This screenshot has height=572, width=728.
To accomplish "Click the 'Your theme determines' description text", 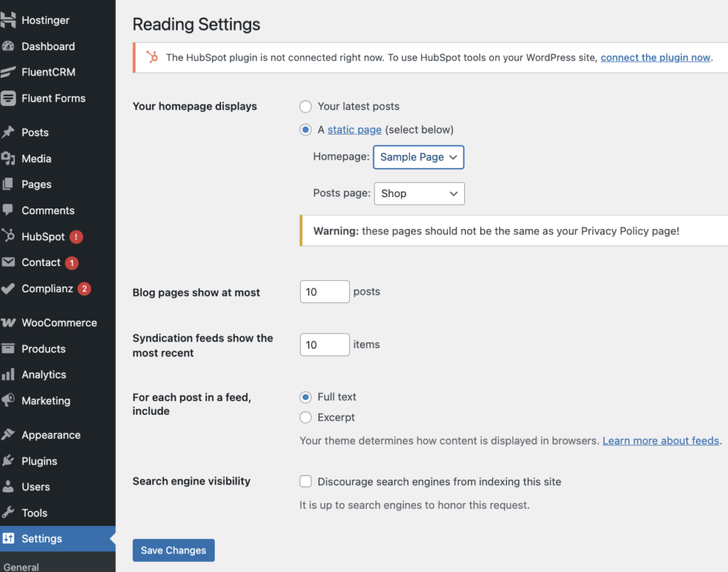I will click(x=449, y=440).
